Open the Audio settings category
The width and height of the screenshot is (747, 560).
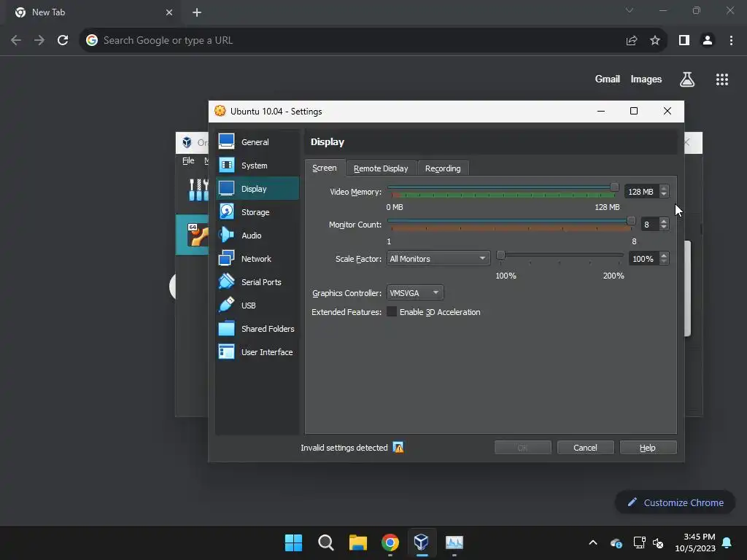pyautogui.click(x=257, y=236)
